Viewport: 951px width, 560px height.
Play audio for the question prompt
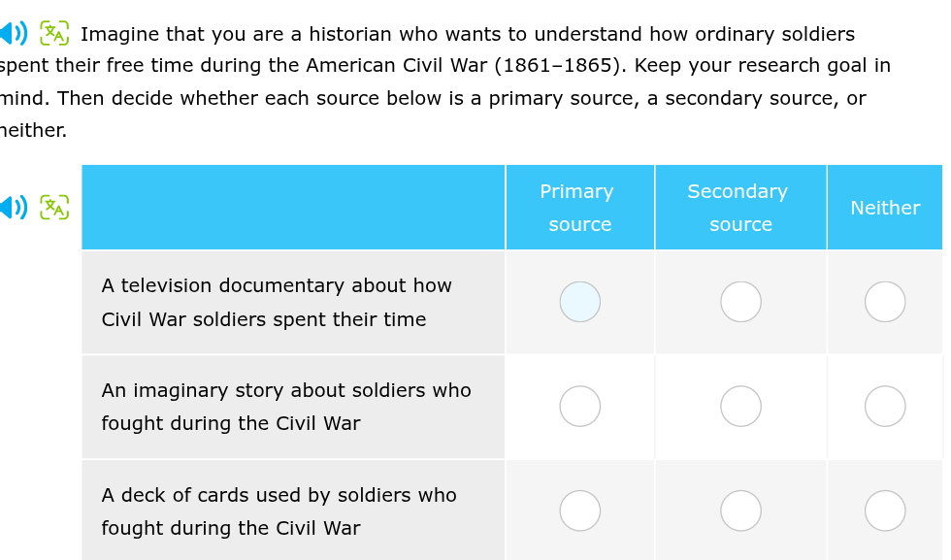(12, 34)
